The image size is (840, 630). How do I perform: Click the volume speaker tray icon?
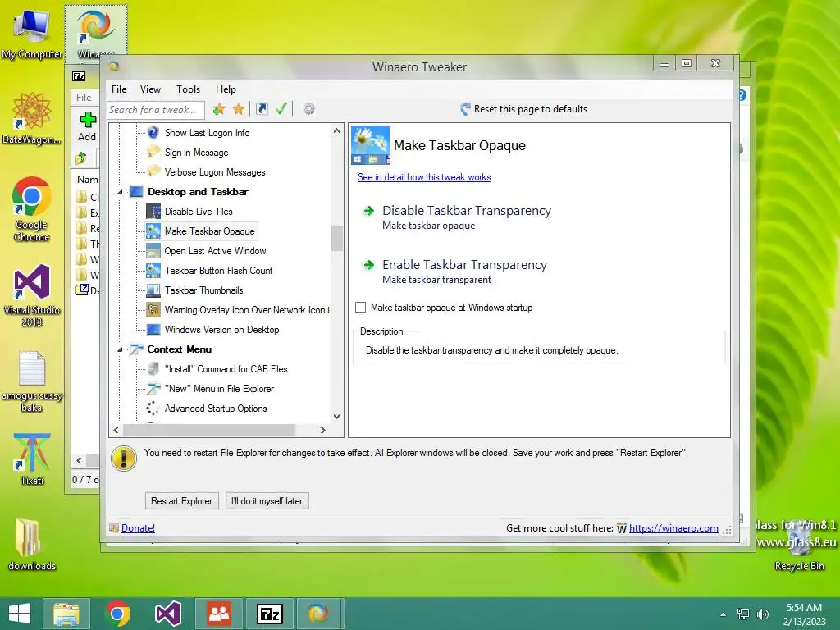tap(762, 614)
